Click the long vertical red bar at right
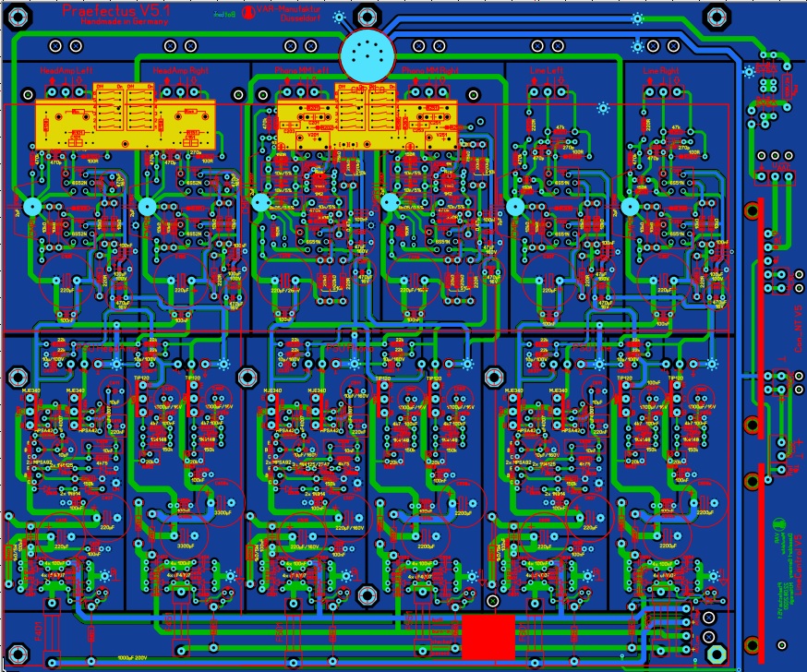807x672 pixels. 761,369
